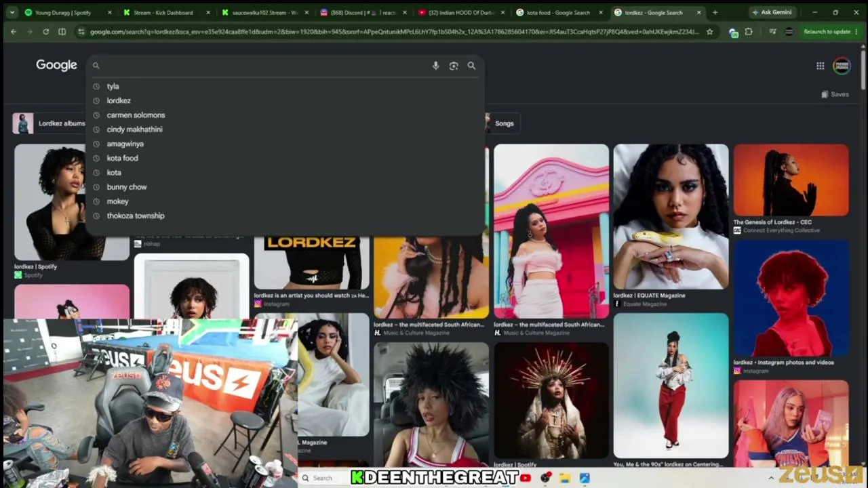Open the gold crown halo portrait image
Screen dimensions: 868x488
point(551,401)
